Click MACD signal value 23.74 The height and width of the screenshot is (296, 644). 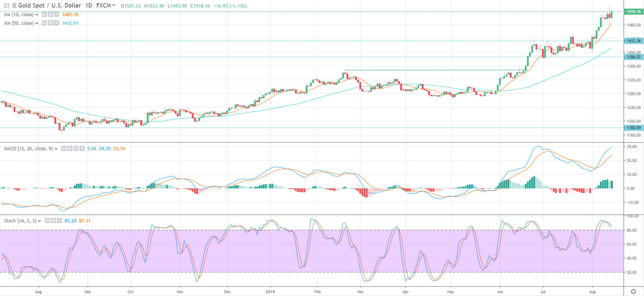click(x=119, y=149)
